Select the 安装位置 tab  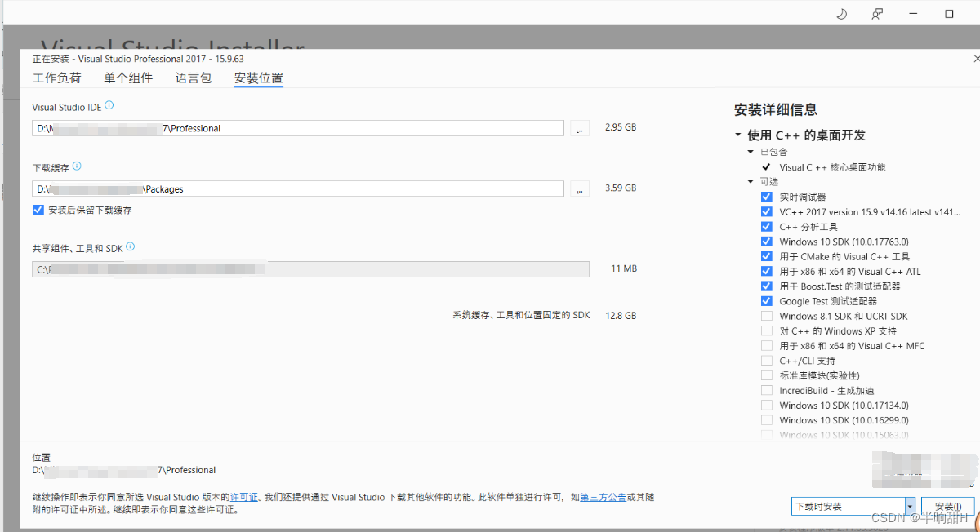[x=259, y=78]
